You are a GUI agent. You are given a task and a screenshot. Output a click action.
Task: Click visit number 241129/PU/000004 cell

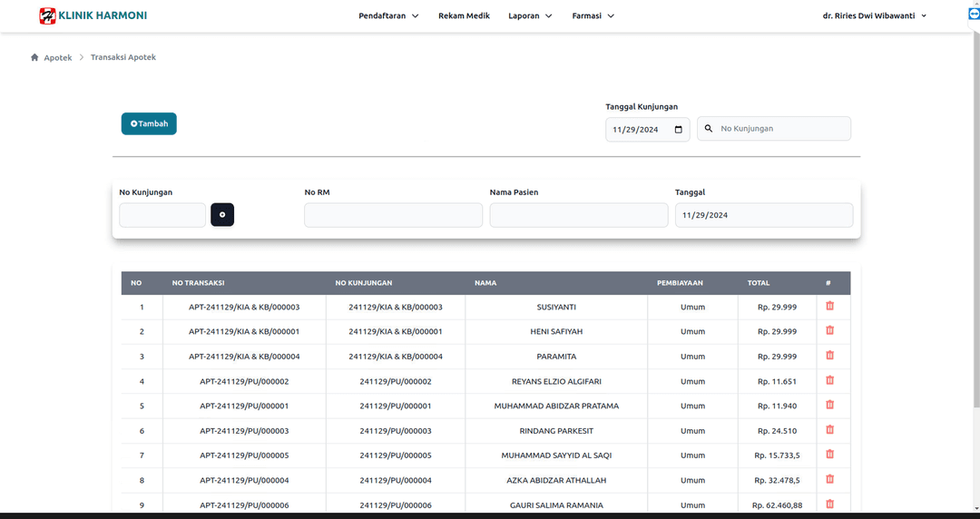(396, 480)
